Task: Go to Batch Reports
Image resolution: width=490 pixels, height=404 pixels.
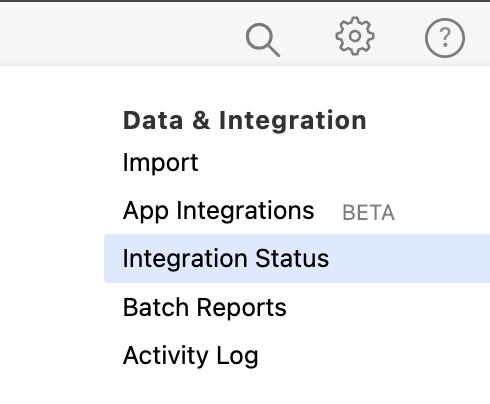Action: (205, 307)
